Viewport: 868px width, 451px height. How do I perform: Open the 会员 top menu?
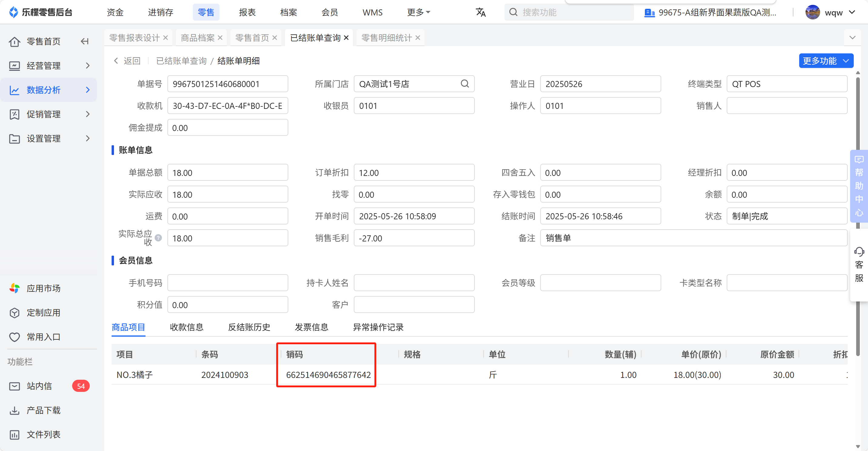pos(330,12)
